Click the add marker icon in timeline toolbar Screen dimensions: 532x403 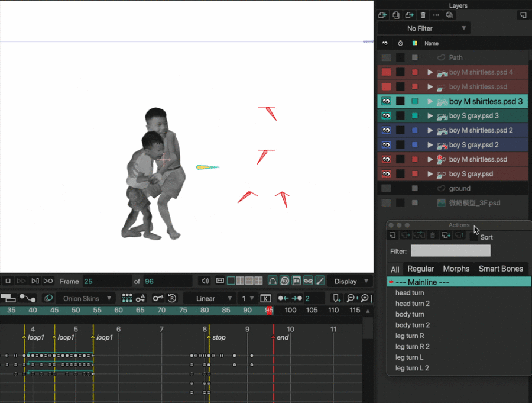coord(336,298)
